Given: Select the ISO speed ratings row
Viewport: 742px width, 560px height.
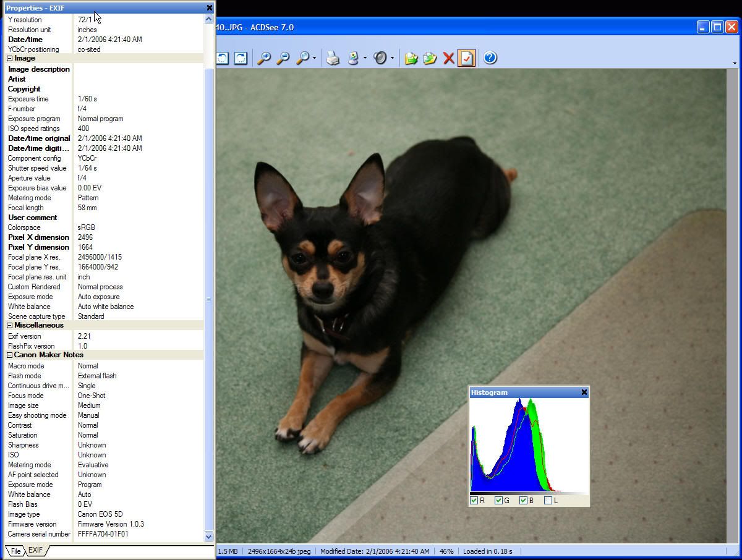Looking at the screenshot, I should pos(104,129).
